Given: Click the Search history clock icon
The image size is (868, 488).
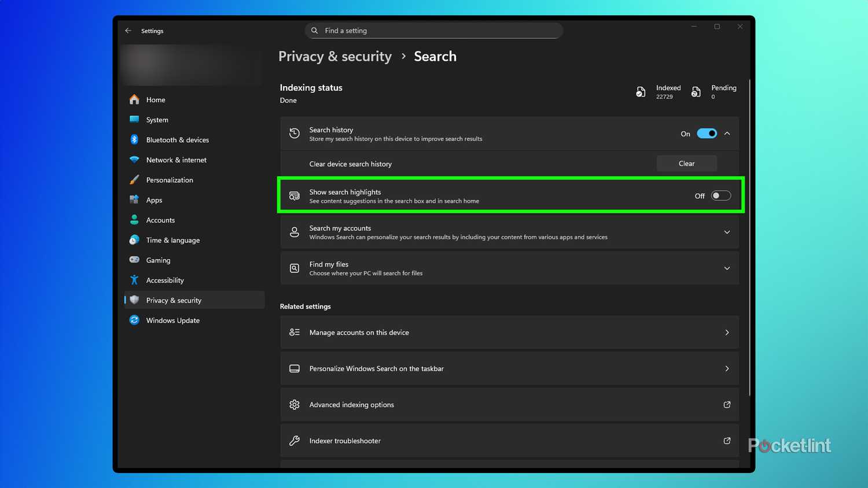Looking at the screenshot, I should 295,133.
